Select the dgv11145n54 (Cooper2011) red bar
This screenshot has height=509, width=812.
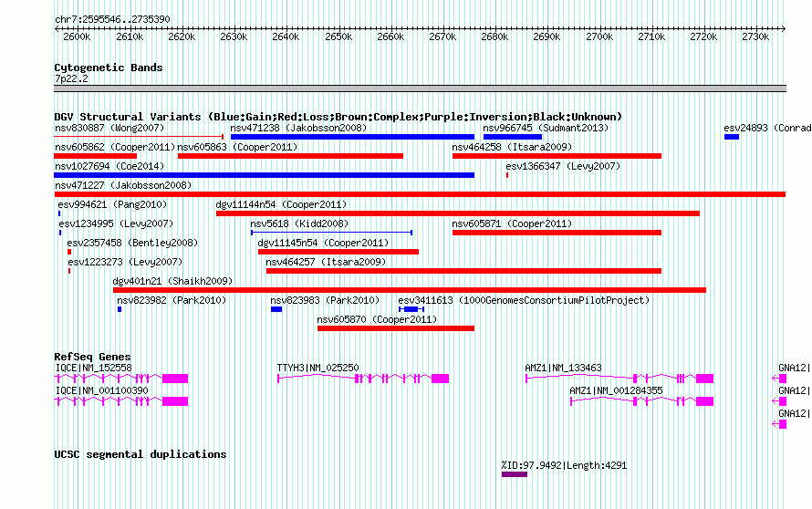338,252
